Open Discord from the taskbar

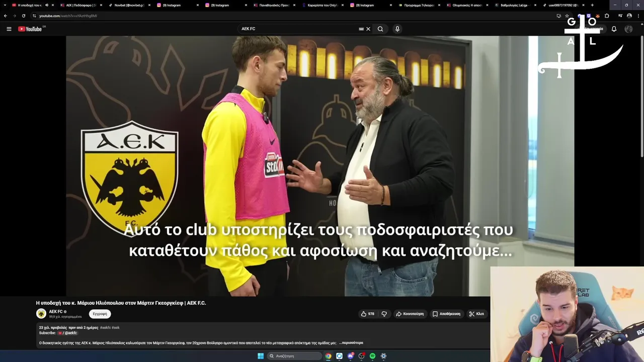pyautogui.click(x=350, y=356)
